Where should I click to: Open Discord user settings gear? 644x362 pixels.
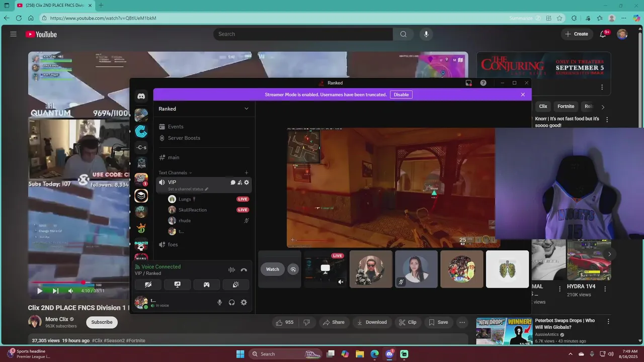point(244,302)
